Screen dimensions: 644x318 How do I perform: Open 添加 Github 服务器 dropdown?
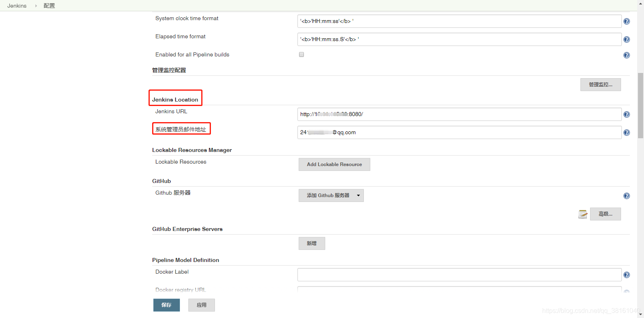coord(331,195)
